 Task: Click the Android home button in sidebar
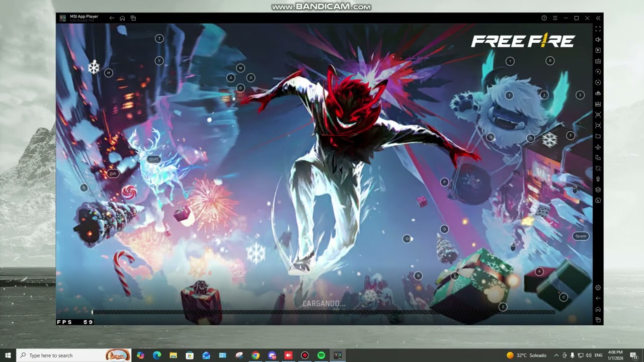point(598,309)
